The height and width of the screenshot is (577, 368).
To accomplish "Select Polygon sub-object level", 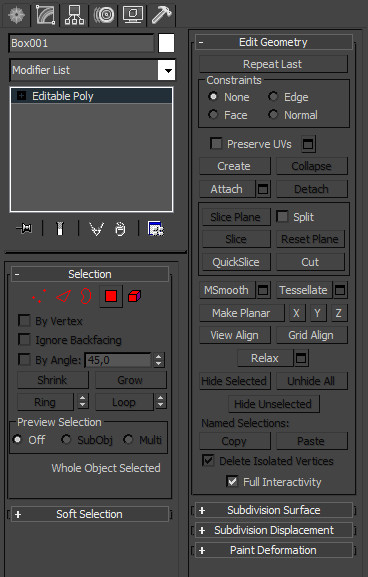I will click(111, 296).
